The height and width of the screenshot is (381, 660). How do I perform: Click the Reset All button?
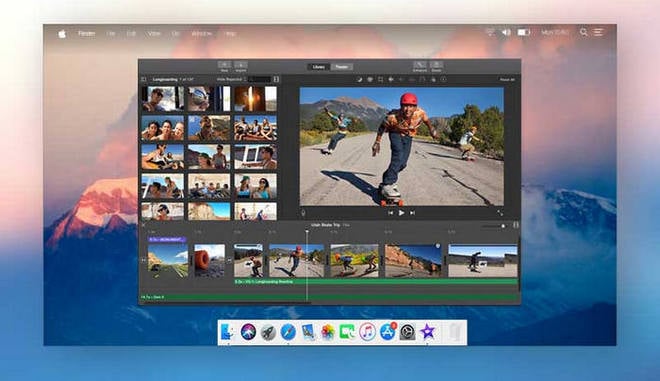pos(507,79)
